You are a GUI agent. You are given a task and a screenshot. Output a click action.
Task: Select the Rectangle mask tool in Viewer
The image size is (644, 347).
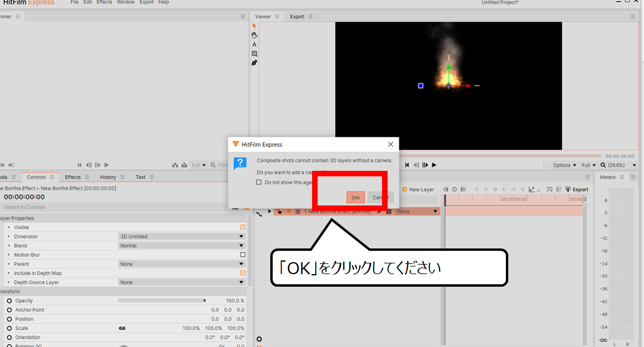tap(254, 54)
